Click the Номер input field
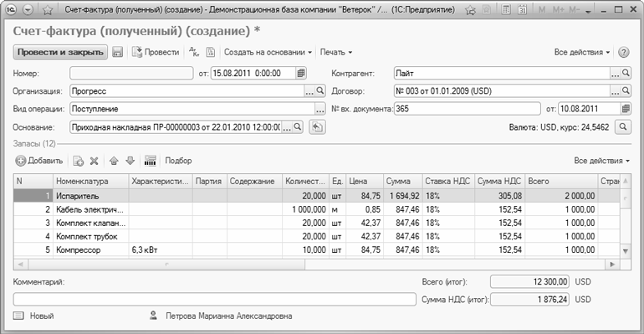The width and height of the screenshot is (644, 334). (x=131, y=73)
